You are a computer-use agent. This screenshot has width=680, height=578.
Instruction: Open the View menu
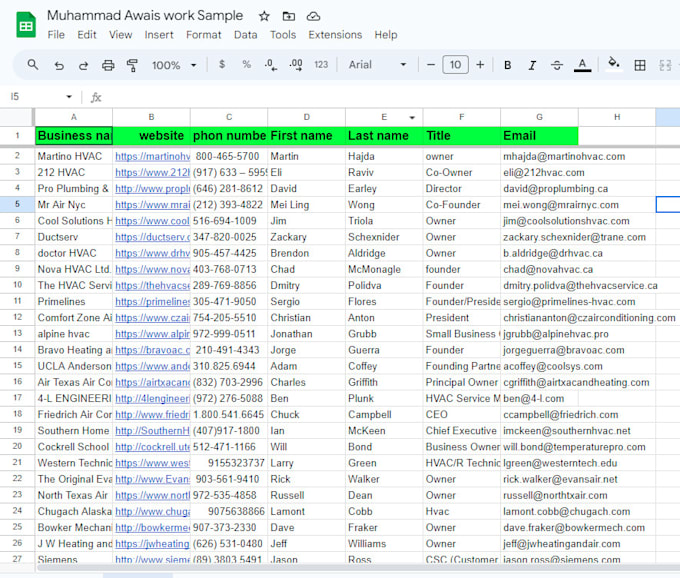[x=121, y=35]
